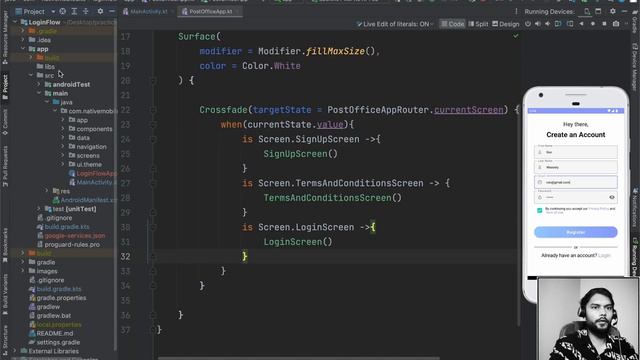Image resolution: width=640 pixels, height=360 pixels.
Task: Click emulator home circle button
Action: 593,24
